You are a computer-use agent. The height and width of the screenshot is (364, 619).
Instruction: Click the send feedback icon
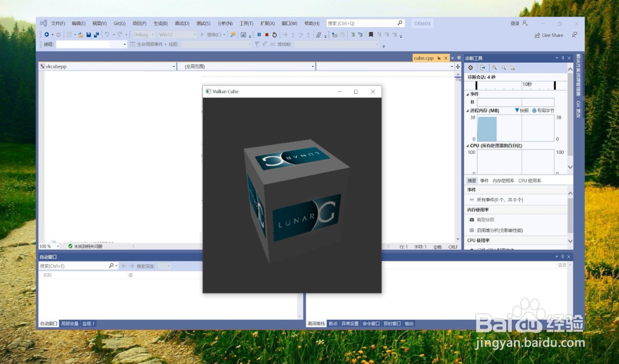click(575, 35)
